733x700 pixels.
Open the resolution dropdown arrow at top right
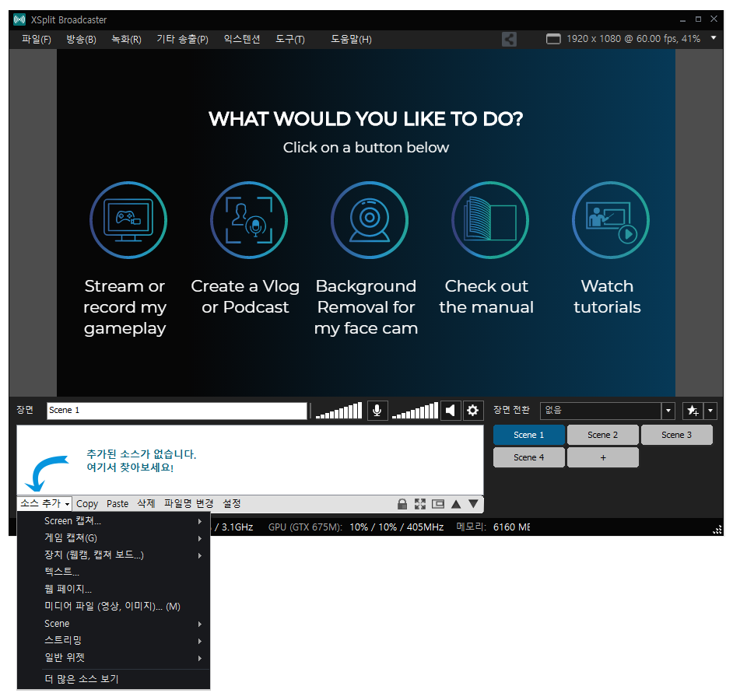[x=714, y=38]
